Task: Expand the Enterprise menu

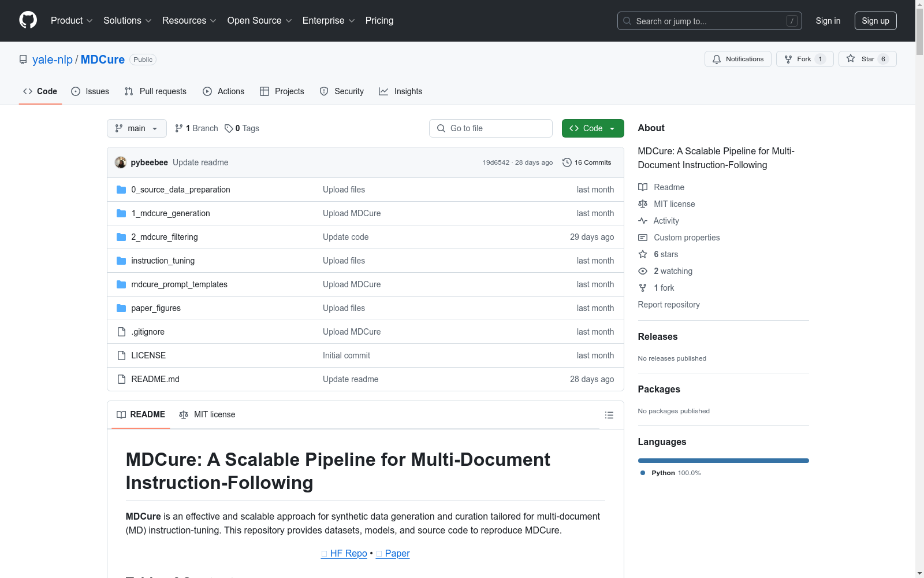Action: click(329, 21)
